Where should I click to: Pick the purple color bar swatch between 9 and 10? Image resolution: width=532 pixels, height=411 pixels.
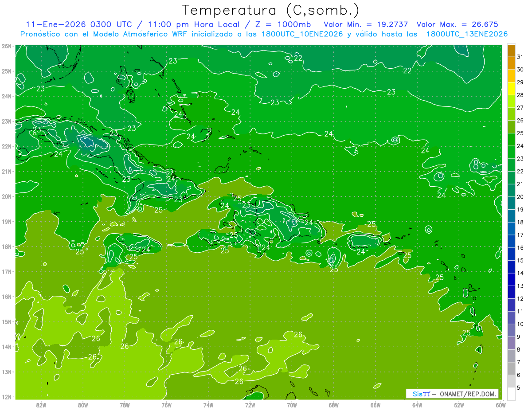(511, 330)
